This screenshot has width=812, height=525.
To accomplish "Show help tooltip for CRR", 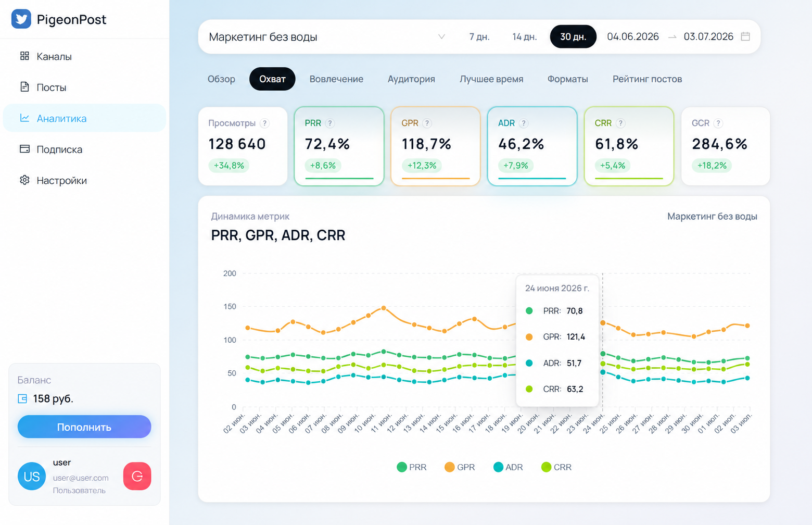I will click(x=620, y=123).
